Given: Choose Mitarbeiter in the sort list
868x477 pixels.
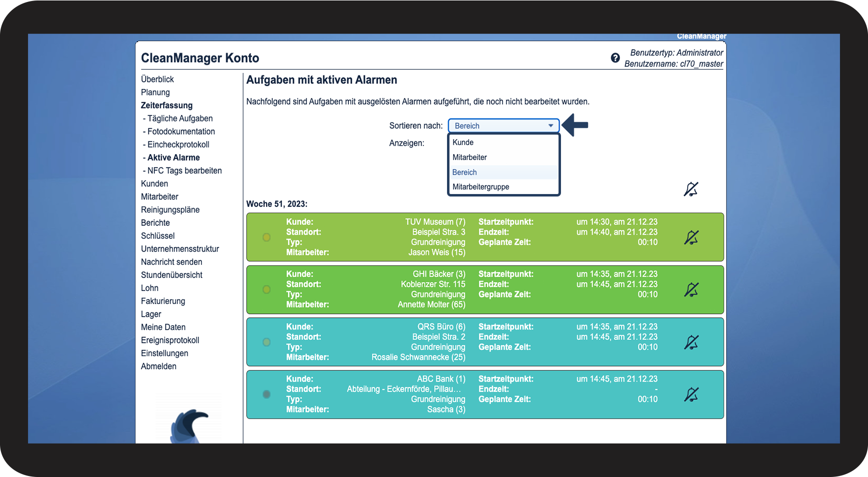Looking at the screenshot, I should click(504, 157).
